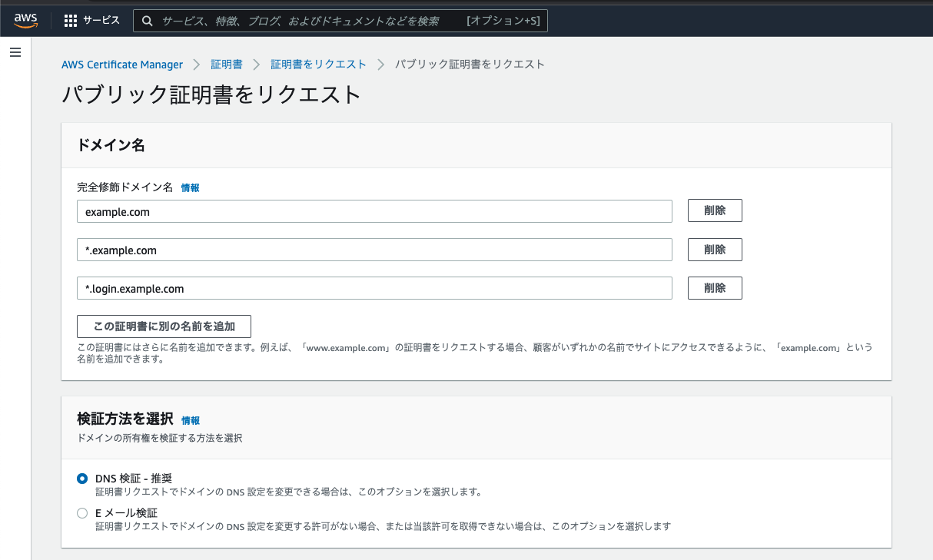Delete the *.login.example.com domain entry
The image size is (933, 560).
(715, 288)
